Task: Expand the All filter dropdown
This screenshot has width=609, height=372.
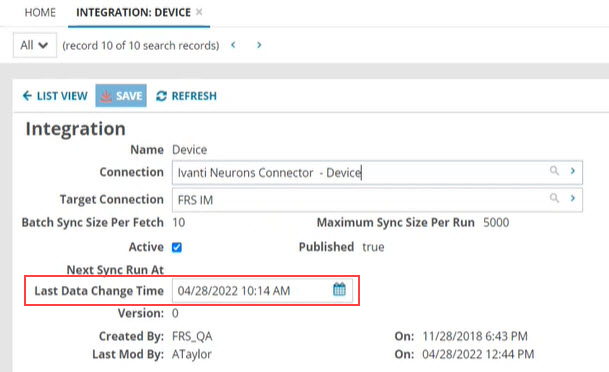Action: (x=35, y=45)
